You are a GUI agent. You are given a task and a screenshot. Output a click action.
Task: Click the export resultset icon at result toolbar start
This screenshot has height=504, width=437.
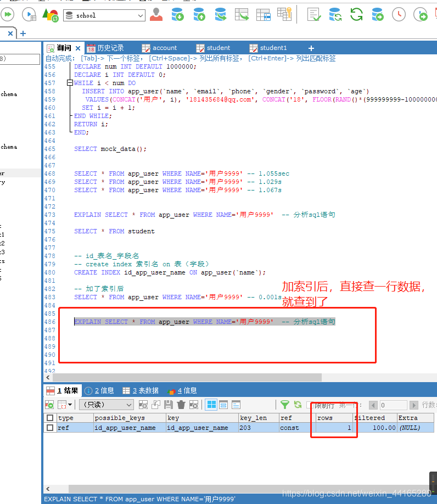49,405
